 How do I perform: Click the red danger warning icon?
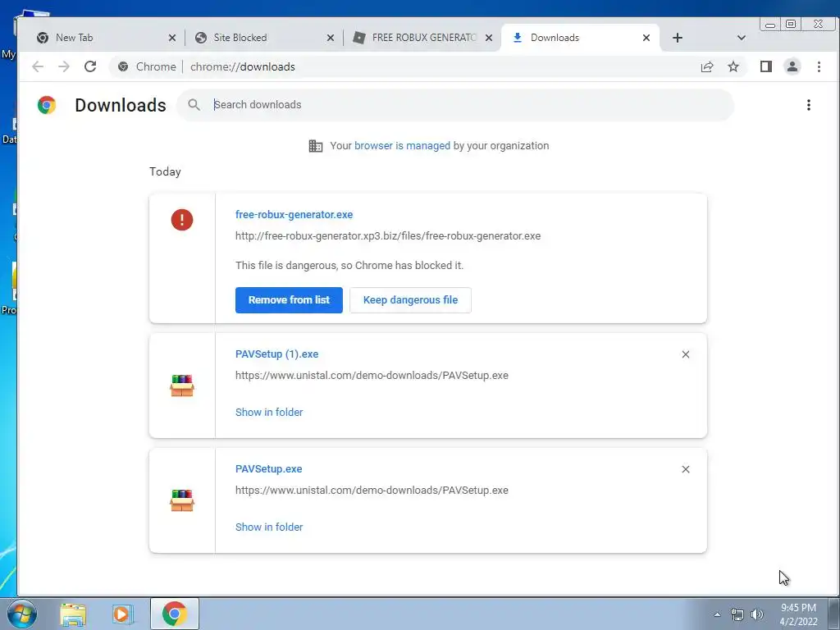[182, 220]
